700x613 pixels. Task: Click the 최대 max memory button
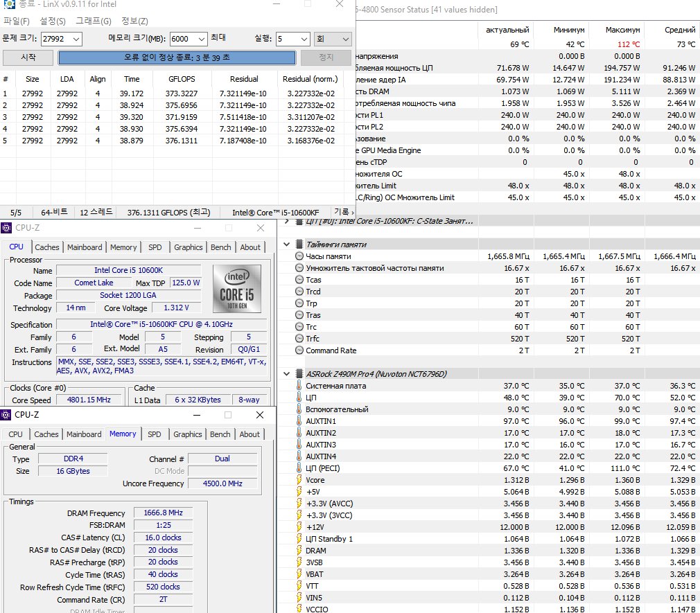pos(218,38)
